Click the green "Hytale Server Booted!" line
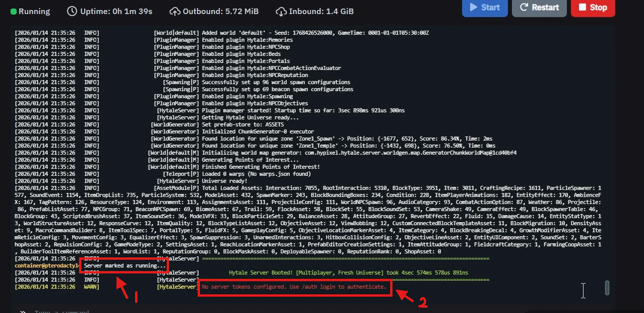644x313 pixels. point(349,273)
